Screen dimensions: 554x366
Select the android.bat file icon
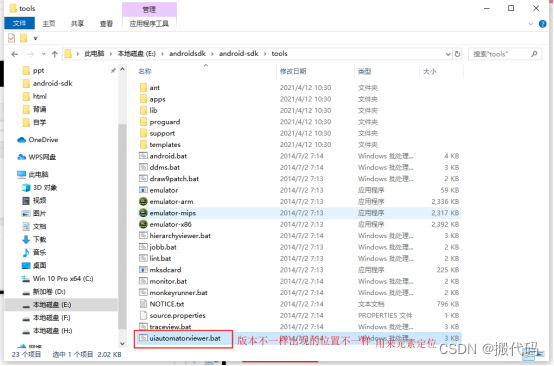coord(143,156)
